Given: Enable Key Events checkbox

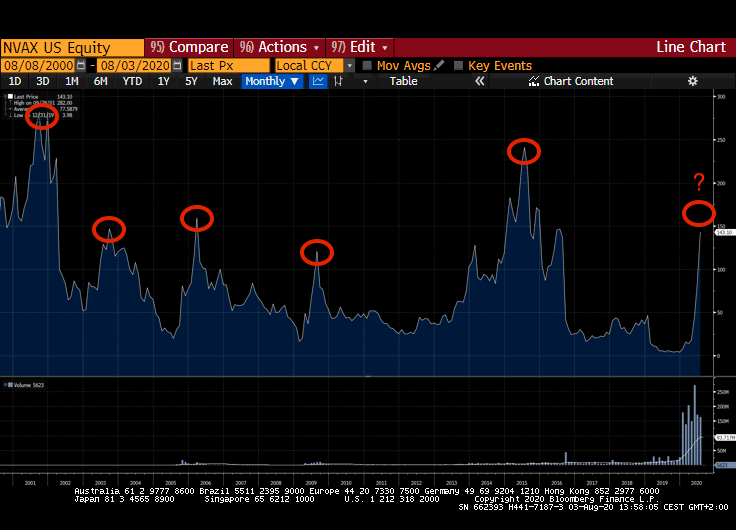Looking at the screenshot, I should (x=459, y=66).
